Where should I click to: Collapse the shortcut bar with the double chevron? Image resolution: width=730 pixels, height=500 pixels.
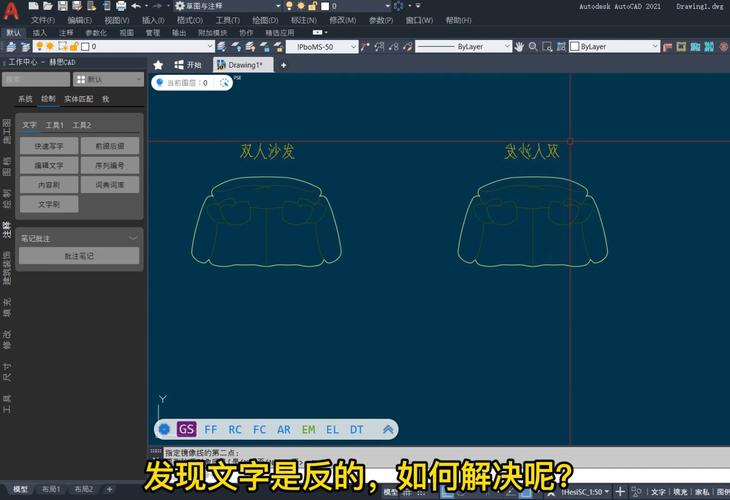pyautogui.click(x=388, y=429)
